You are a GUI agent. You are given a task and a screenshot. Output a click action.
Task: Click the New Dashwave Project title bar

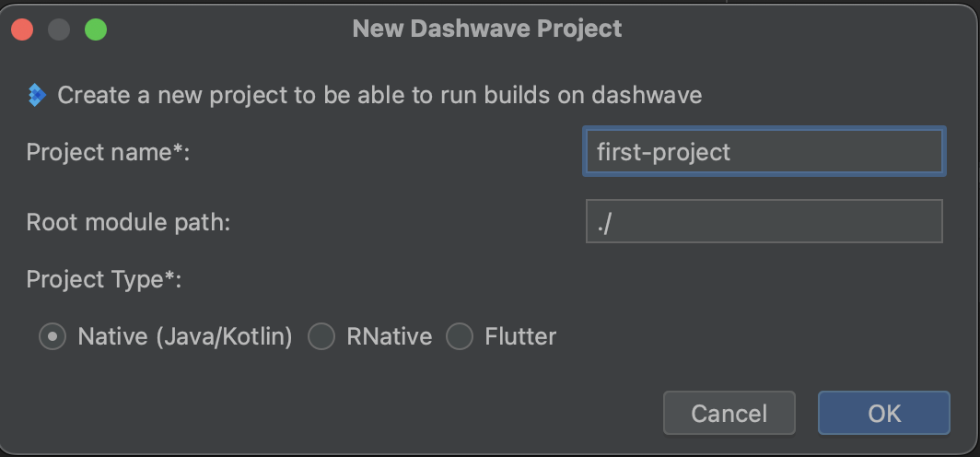point(487,29)
